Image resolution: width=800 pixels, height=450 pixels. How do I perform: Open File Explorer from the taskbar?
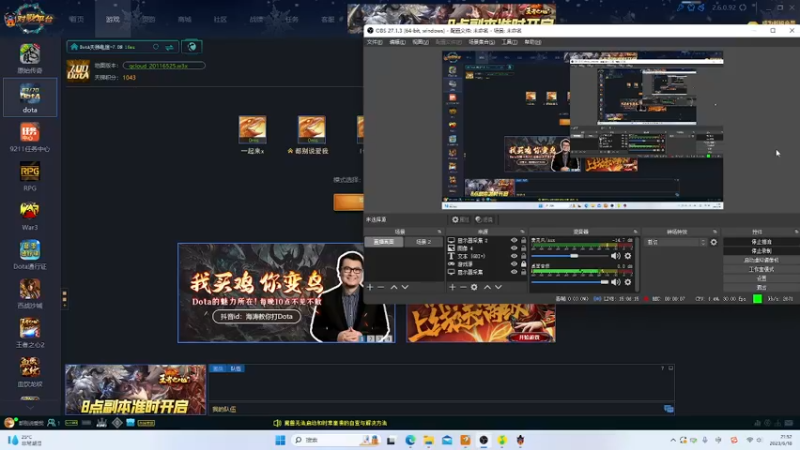coord(429,440)
